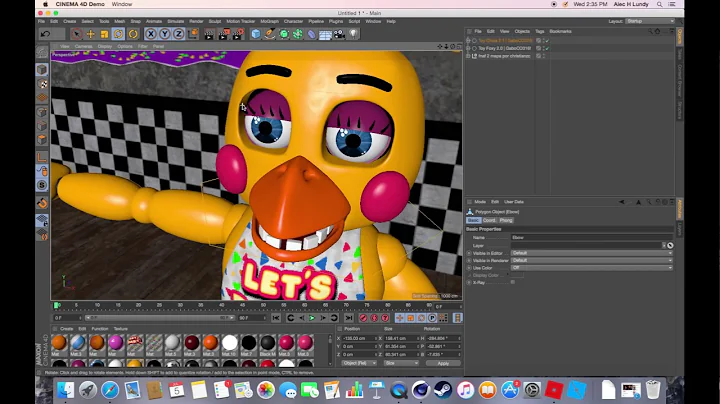
Task: Toggle Toy Chica green check mark
Action: tap(547, 40)
